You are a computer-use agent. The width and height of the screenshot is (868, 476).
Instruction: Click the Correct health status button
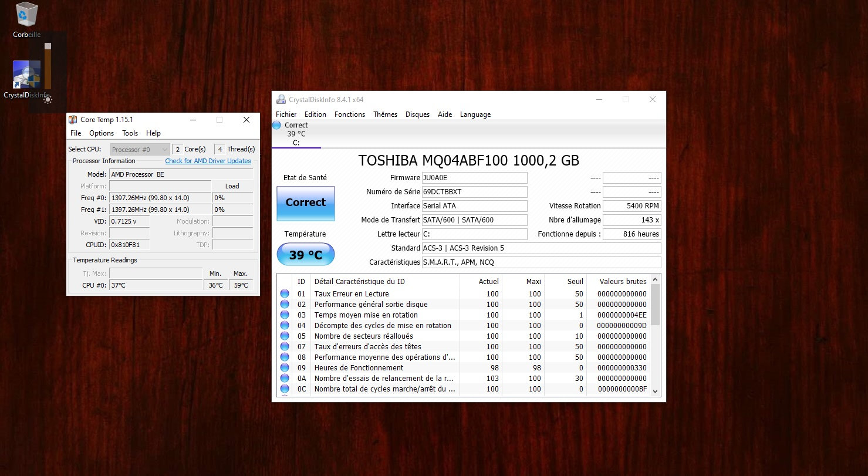[305, 203]
